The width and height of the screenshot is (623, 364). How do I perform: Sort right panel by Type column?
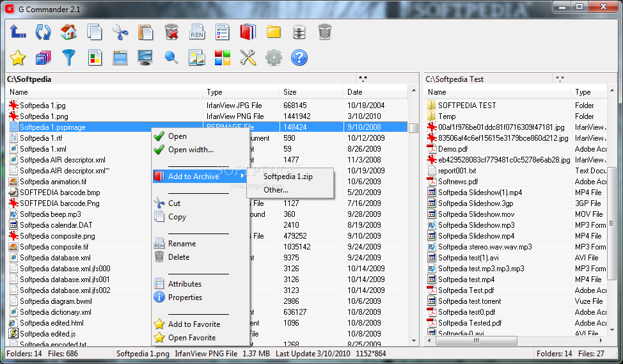click(589, 92)
